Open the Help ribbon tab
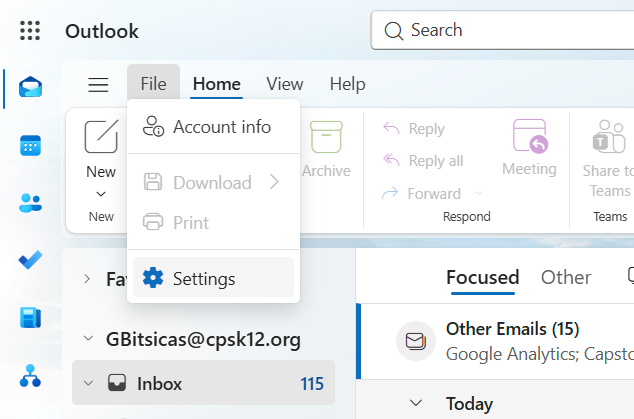The image size is (634, 419). tap(347, 84)
